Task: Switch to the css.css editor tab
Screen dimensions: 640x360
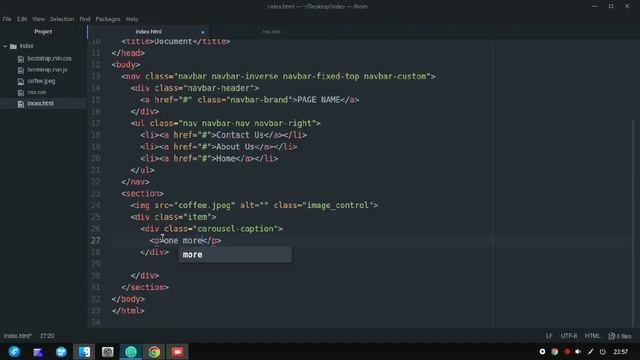Action: (271, 31)
